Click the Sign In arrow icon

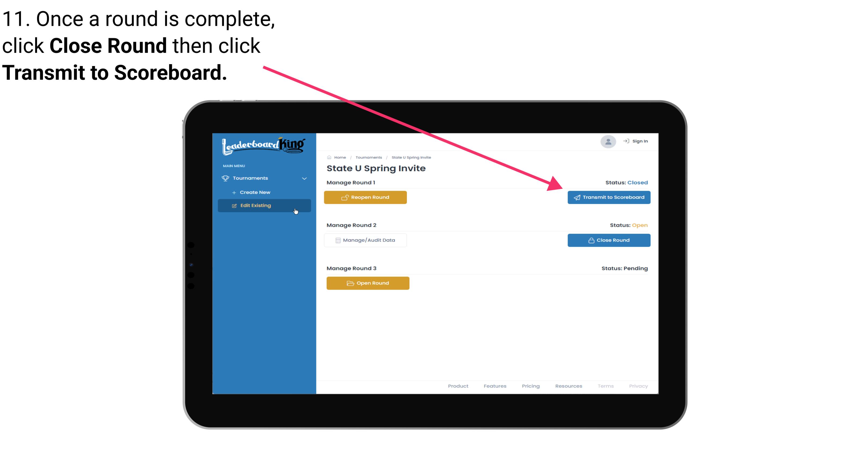626,141
